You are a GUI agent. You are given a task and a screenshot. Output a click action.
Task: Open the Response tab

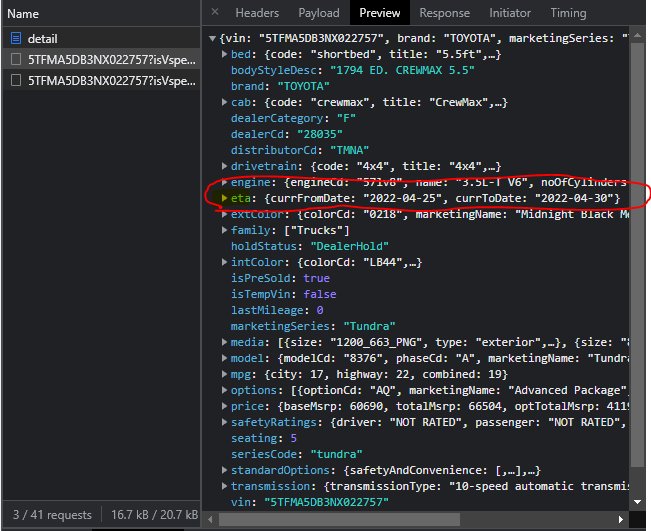[444, 13]
